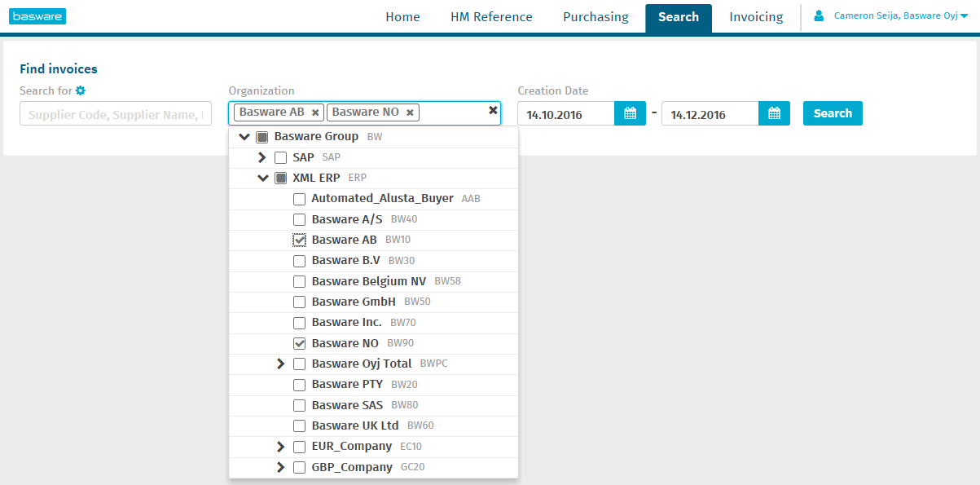Viewport: 980px width, 485px height.
Task: Click the Basware PTY label
Action: pyautogui.click(x=347, y=385)
